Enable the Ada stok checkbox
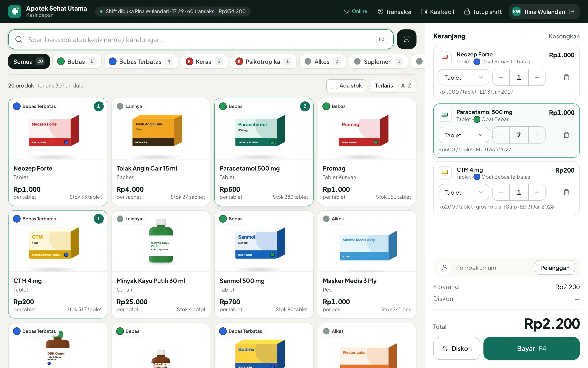This screenshot has height=368, width=588. tap(334, 86)
